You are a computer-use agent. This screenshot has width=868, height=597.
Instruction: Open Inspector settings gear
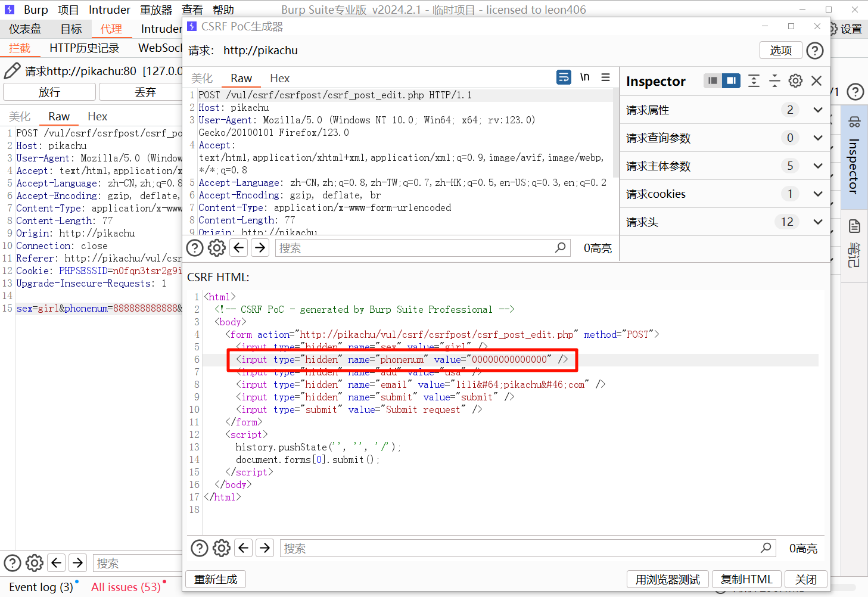point(795,80)
